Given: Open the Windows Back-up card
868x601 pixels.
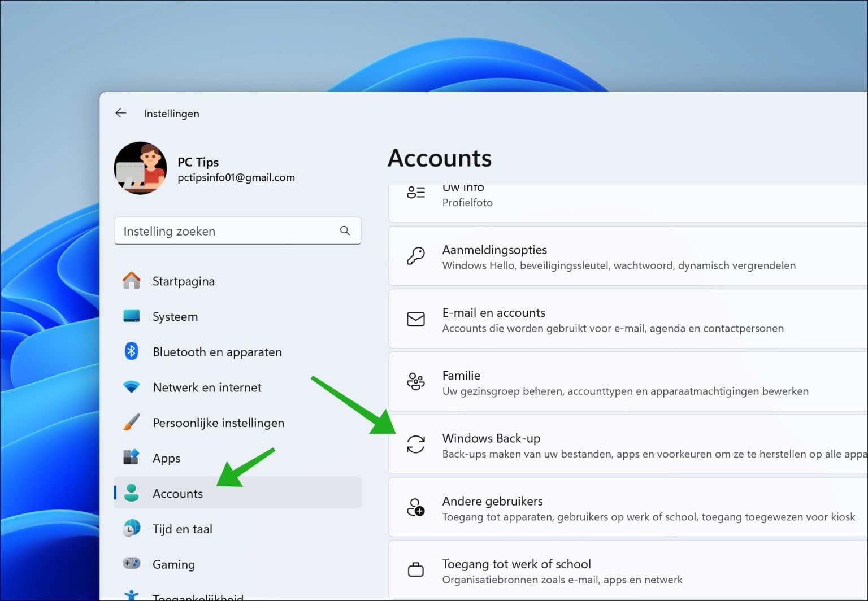Looking at the screenshot, I should coord(628,445).
